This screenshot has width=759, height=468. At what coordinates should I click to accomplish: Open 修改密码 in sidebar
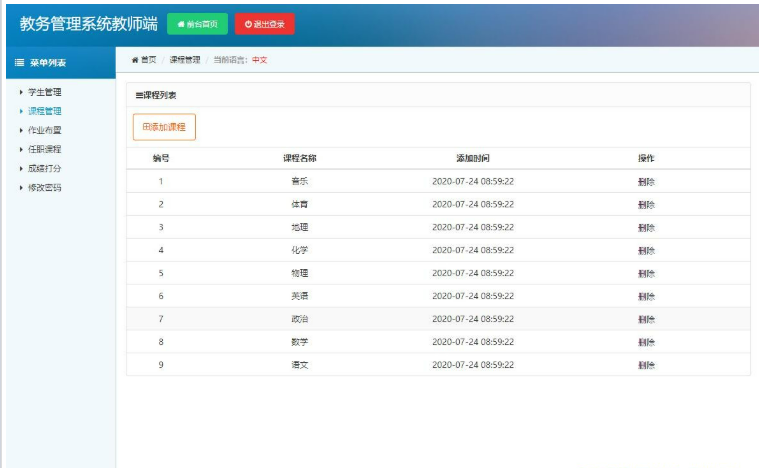(45, 188)
